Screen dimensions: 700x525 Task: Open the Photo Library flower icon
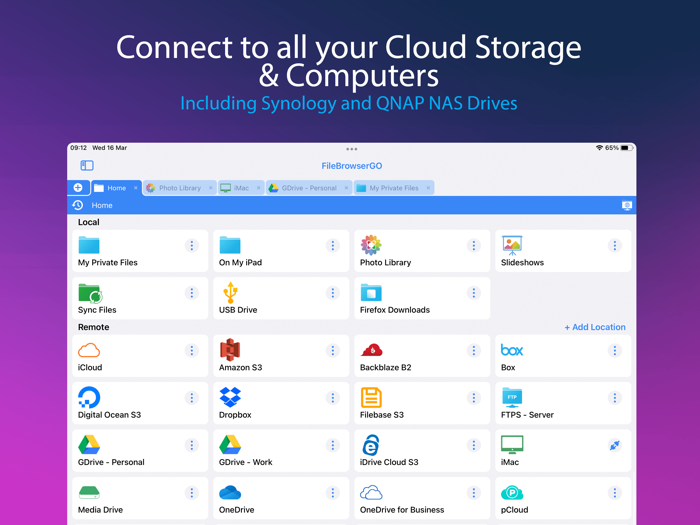pyautogui.click(x=371, y=245)
